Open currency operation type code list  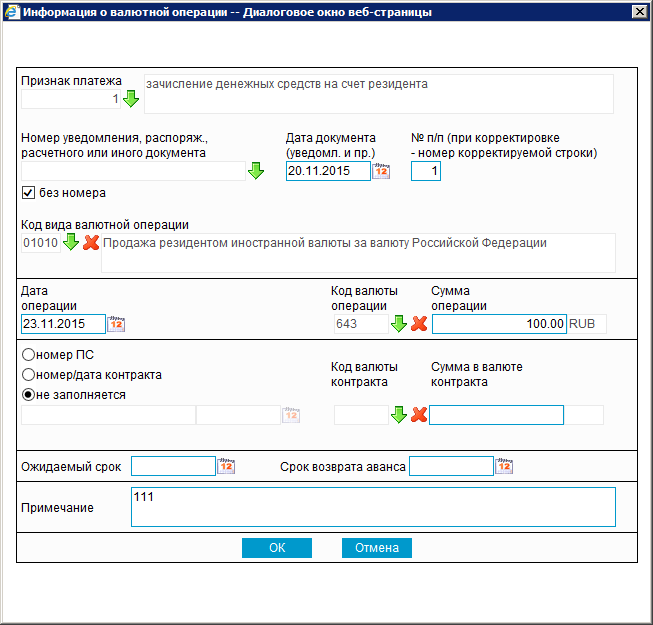point(71,243)
